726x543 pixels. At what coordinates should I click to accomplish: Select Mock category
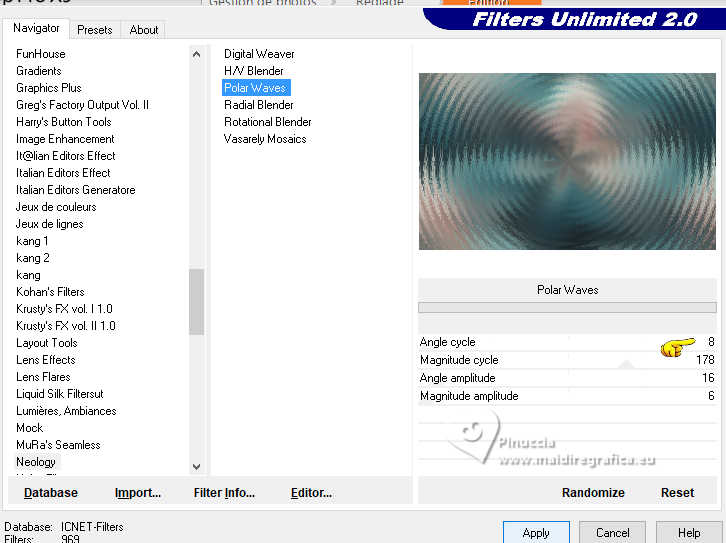coord(30,428)
